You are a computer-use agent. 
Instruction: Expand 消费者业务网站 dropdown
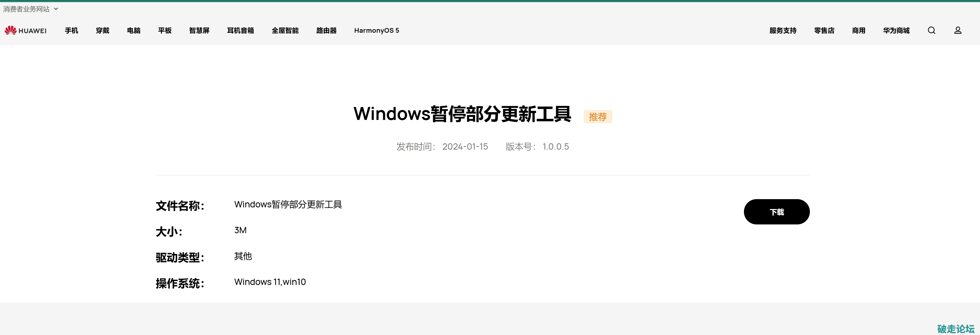(x=31, y=9)
